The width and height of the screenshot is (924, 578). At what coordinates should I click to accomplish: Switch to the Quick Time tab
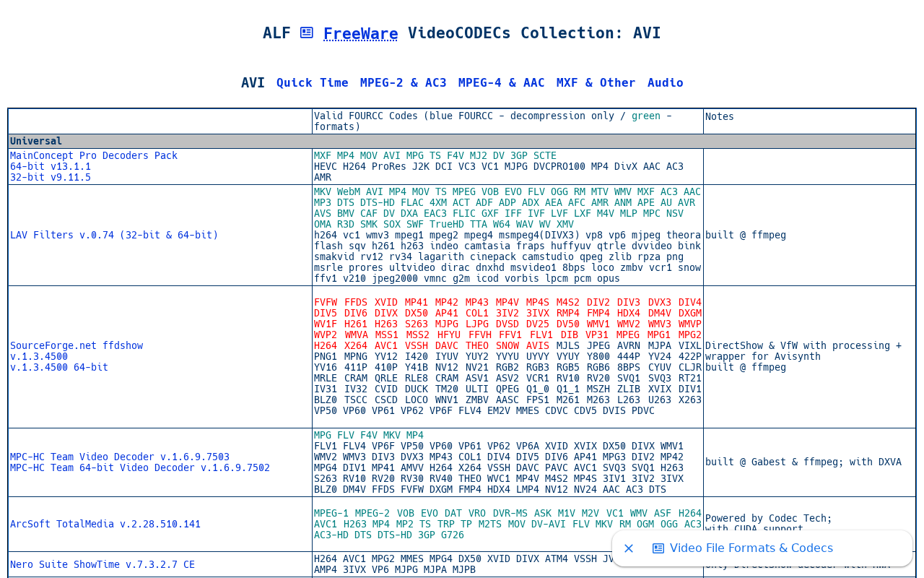[x=313, y=82]
